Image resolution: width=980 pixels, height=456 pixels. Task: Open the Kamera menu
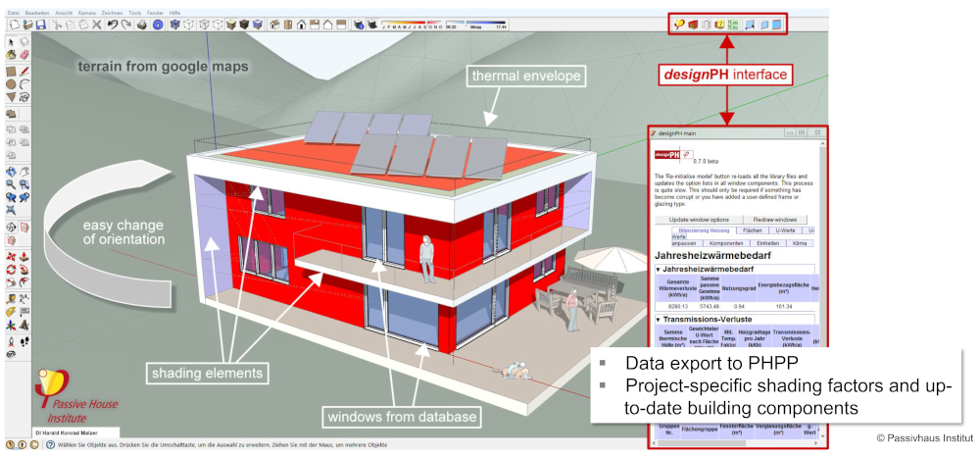87,13
